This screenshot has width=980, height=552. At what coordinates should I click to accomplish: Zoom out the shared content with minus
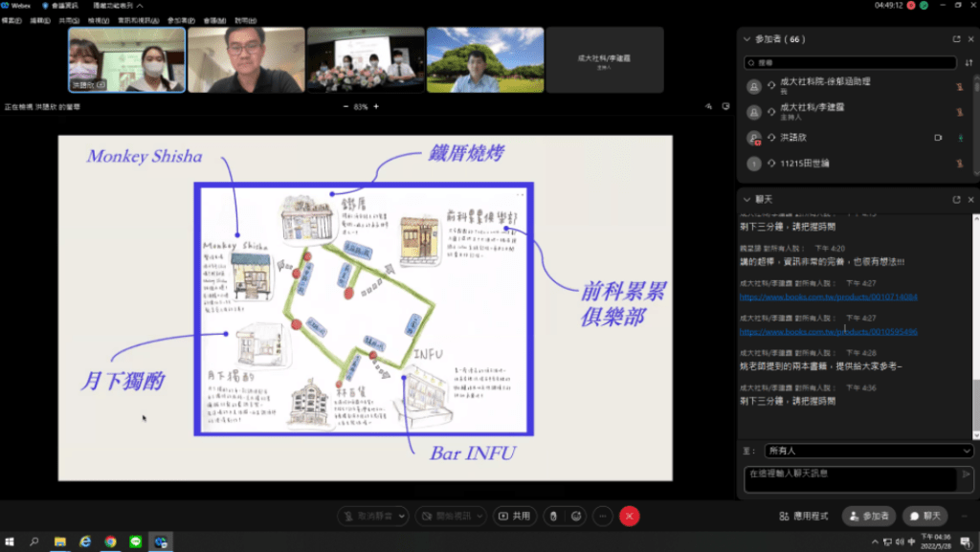click(345, 107)
